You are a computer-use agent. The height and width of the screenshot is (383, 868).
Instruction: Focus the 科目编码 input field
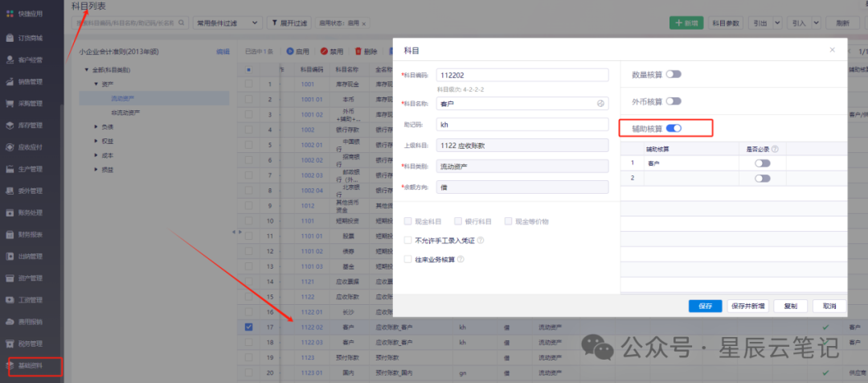pyautogui.click(x=522, y=75)
